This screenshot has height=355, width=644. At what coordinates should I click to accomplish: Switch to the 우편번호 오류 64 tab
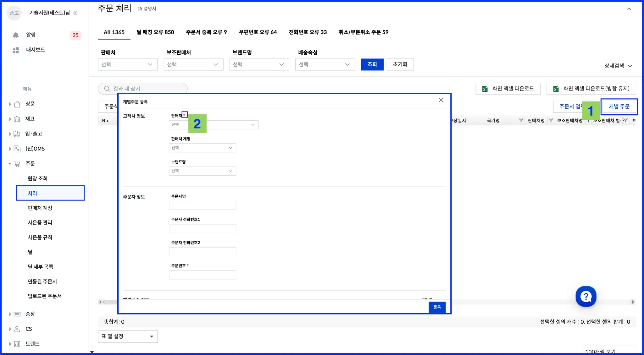[x=258, y=32]
